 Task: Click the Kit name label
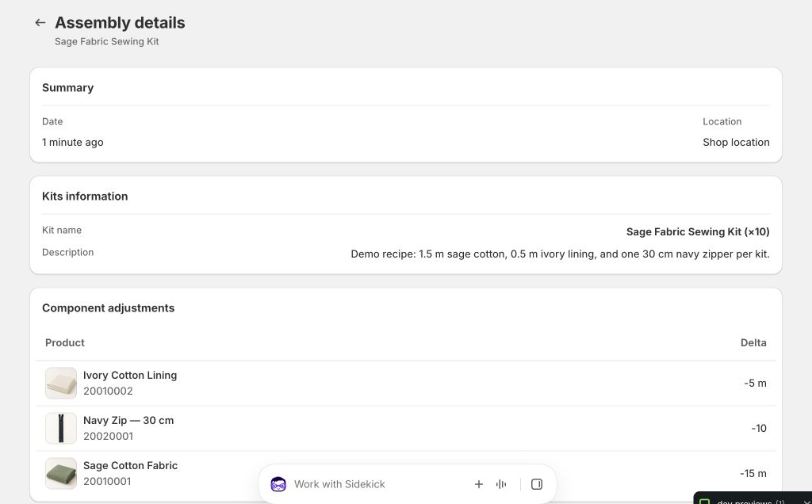coord(62,231)
